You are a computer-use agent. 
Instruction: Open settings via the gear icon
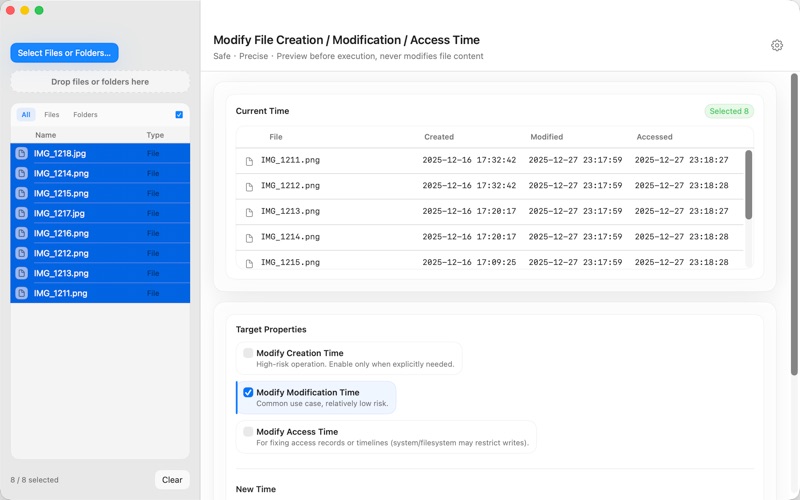tap(777, 45)
